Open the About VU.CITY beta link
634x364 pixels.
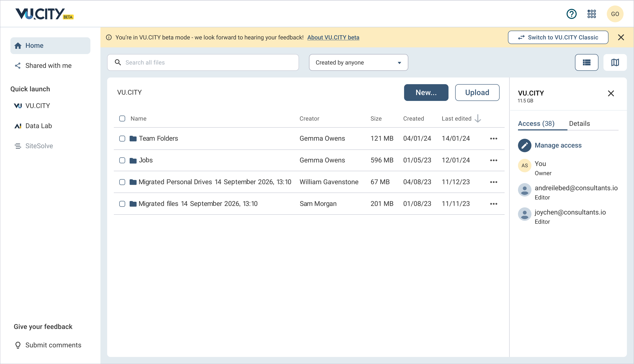pyautogui.click(x=333, y=37)
